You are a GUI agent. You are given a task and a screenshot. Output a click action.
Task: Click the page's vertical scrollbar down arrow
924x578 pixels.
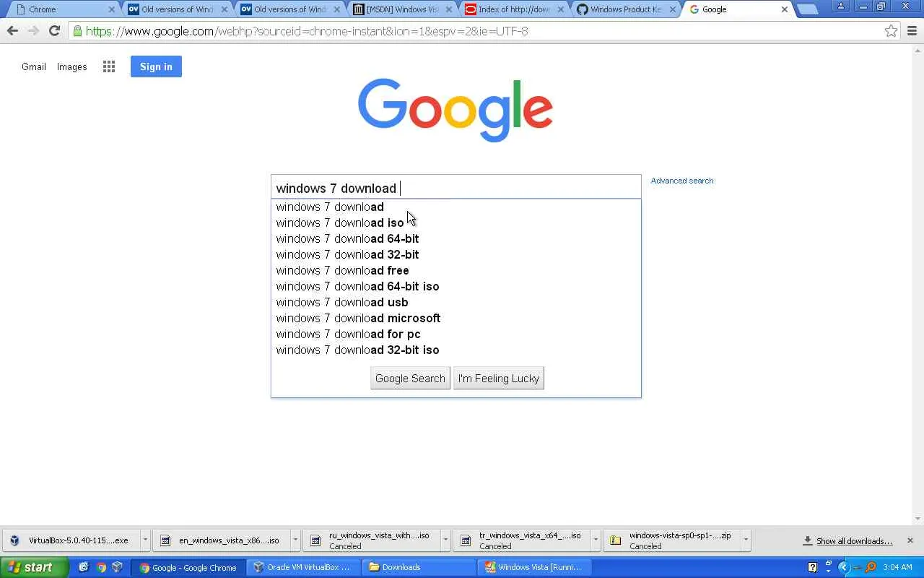[x=918, y=519]
